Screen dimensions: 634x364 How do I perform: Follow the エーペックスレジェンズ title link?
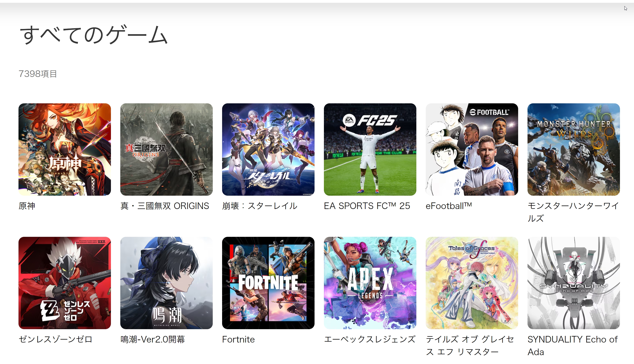tap(370, 339)
